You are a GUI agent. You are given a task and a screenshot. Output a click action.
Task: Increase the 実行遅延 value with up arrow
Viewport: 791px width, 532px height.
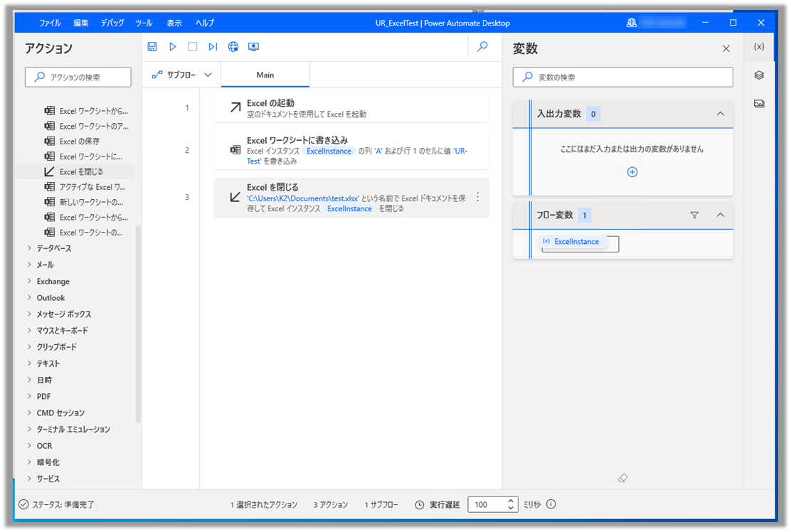click(x=511, y=501)
